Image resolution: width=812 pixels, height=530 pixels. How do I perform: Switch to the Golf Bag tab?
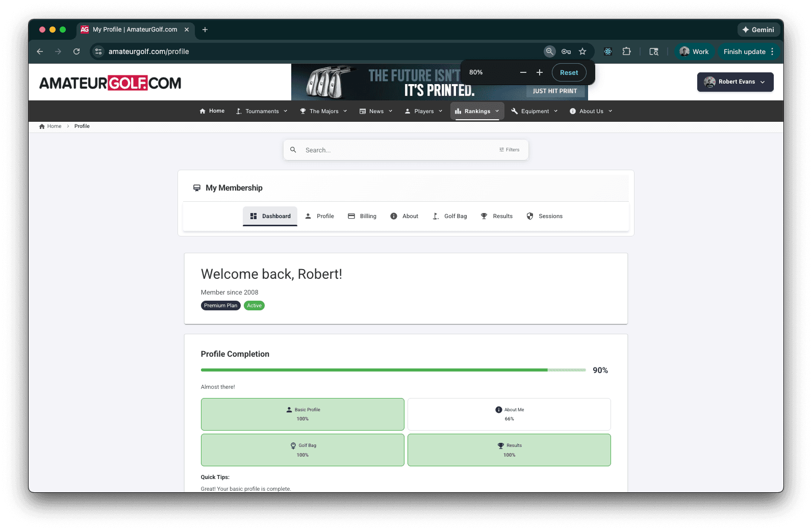(449, 216)
